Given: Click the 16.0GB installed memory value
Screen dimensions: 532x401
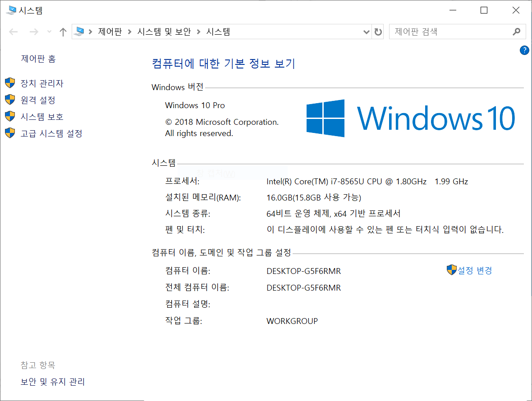Looking at the screenshot, I should (x=314, y=197).
